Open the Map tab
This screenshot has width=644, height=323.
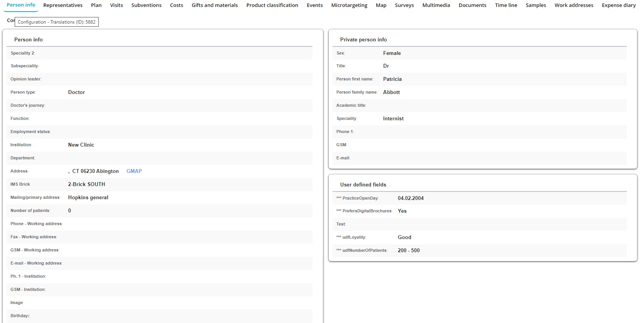(381, 5)
